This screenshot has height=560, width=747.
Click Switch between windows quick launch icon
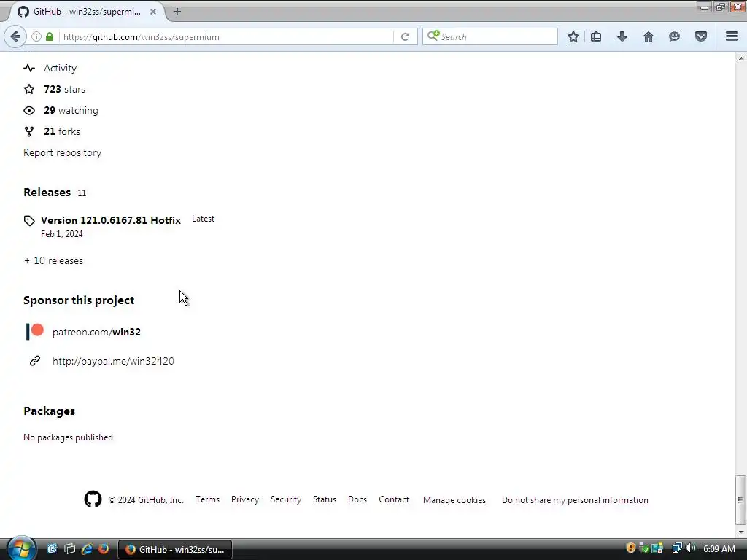69,549
